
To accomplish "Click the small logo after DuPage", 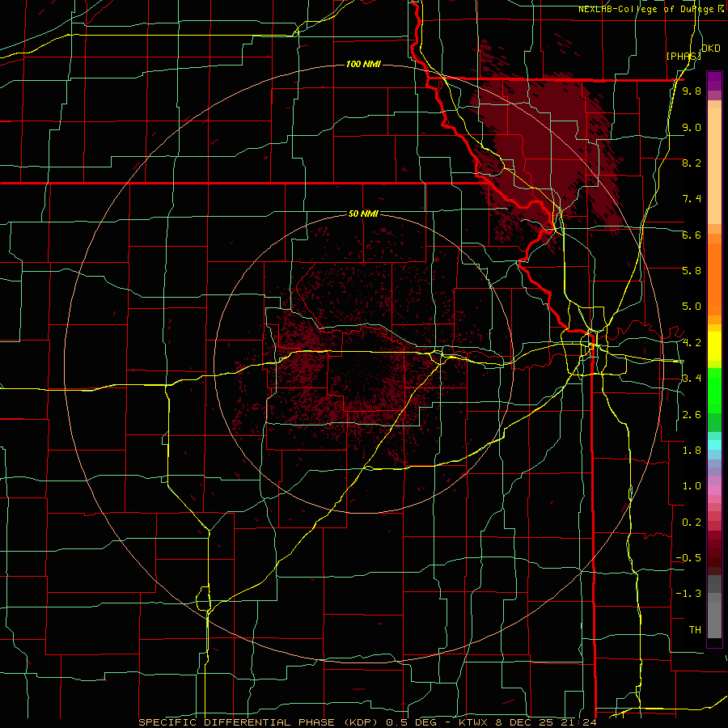I will (x=721, y=8).
